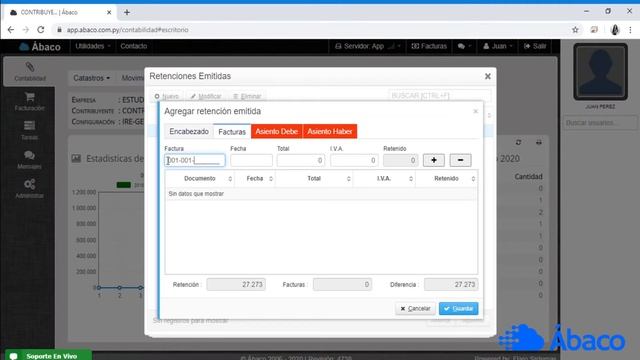Click the minus button to remove invoice

[460, 160]
